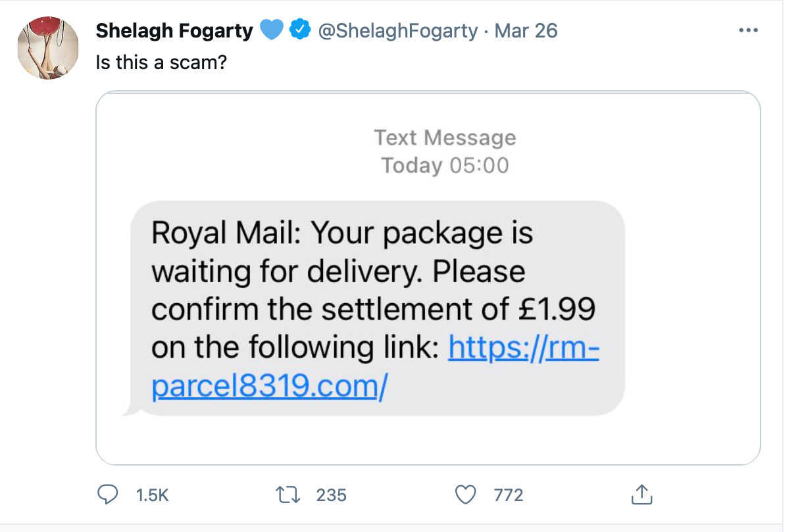This screenshot has height=532, width=802.
Task: Open the share tweet menu
Action: point(641,494)
